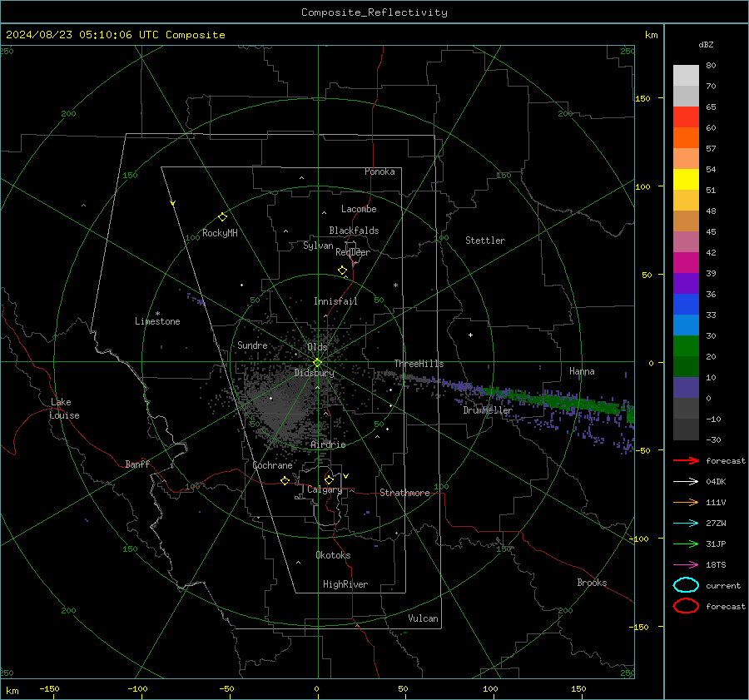
Task: Click the green echo band east of Drumheller
Action: click(563, 400)
